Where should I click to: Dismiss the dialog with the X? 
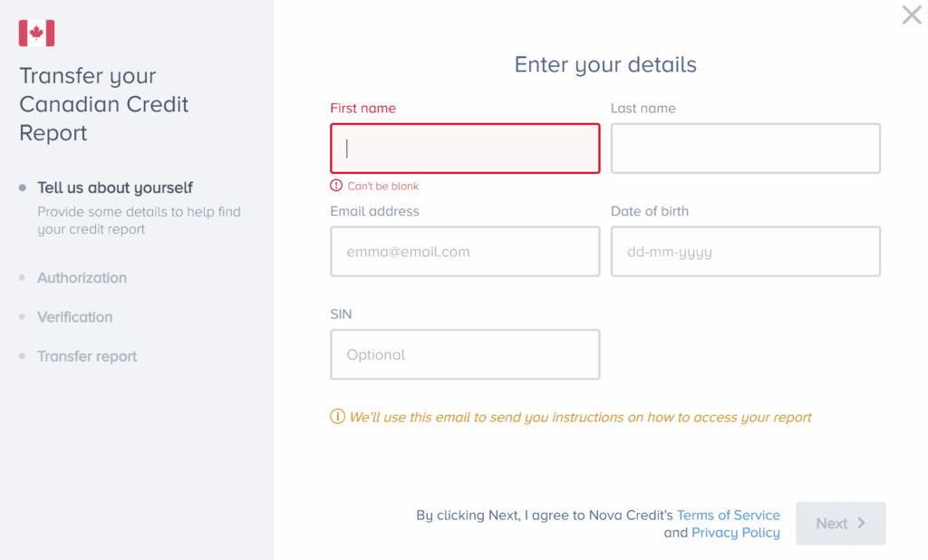pos(911,14)
